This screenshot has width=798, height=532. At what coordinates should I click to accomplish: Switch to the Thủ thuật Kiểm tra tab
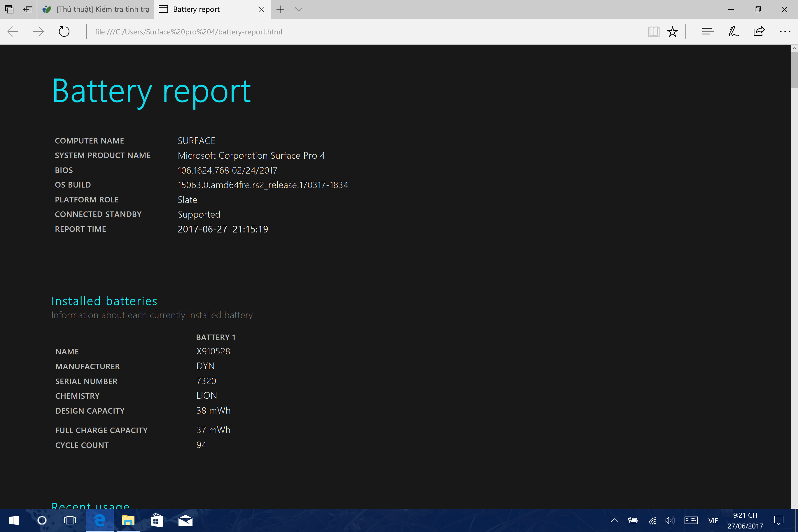96,9
